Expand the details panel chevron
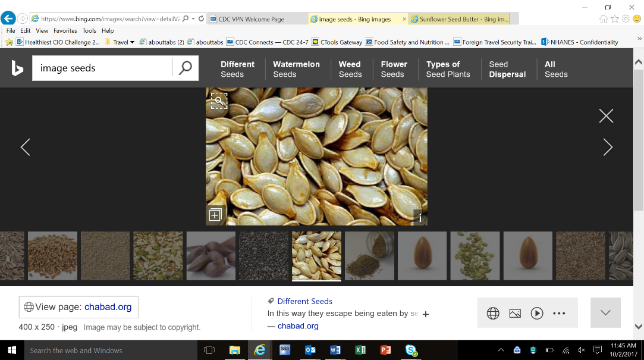The width and height of the screenshot is (644, 360). click(x=605, y=312)
